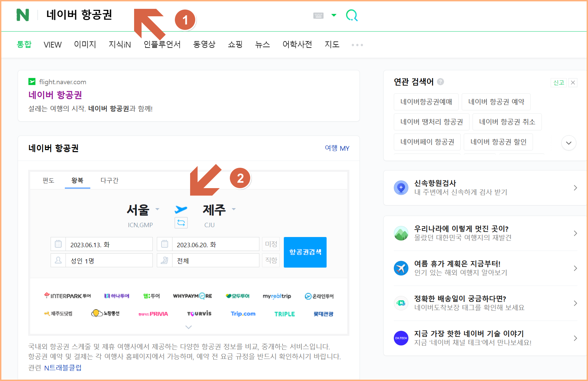The image size is (588, 381).
Task: Go to the 지도 tab
Action: pos(332,44)
